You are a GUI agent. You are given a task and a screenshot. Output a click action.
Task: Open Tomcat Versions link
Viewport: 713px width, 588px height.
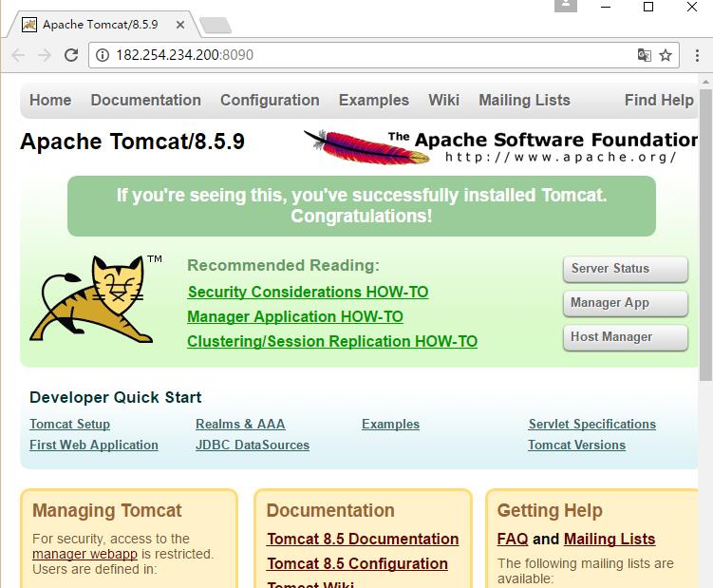576,446
